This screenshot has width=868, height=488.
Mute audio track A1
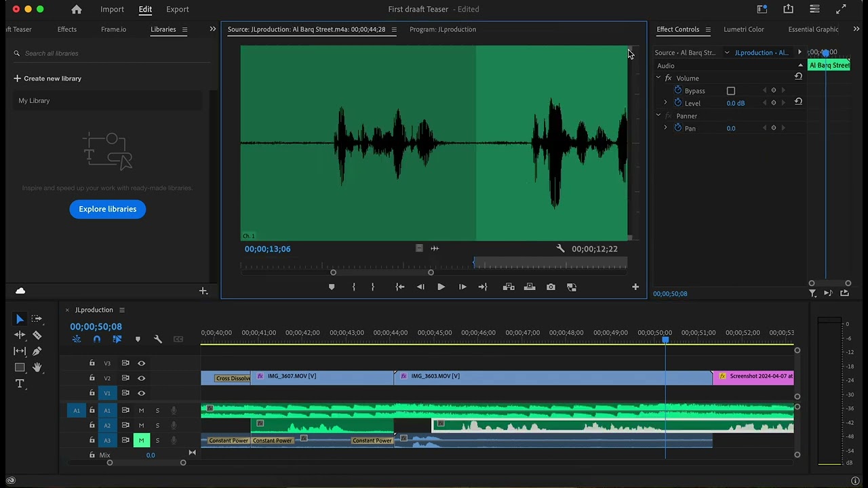point(141,411)
